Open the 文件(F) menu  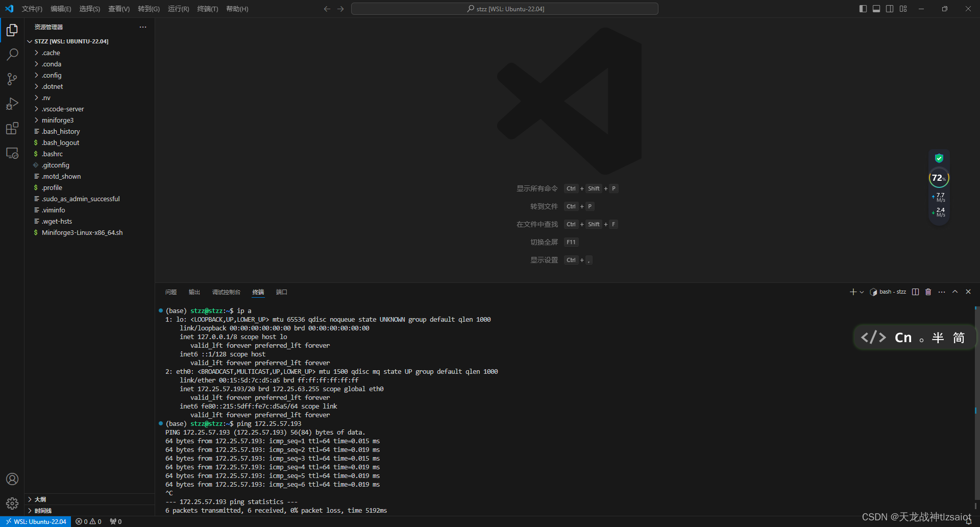[32, 9]
